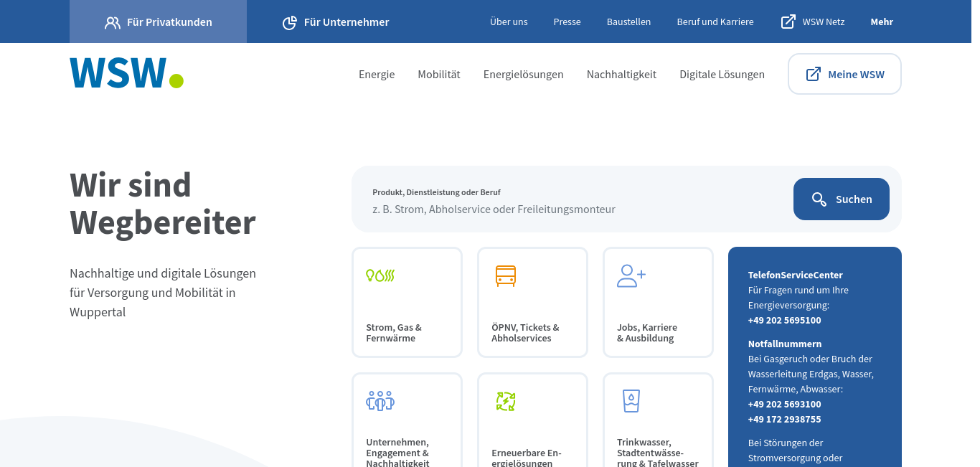Click the Bei Störungen der Stromversorgung text

tap(795, 451)
